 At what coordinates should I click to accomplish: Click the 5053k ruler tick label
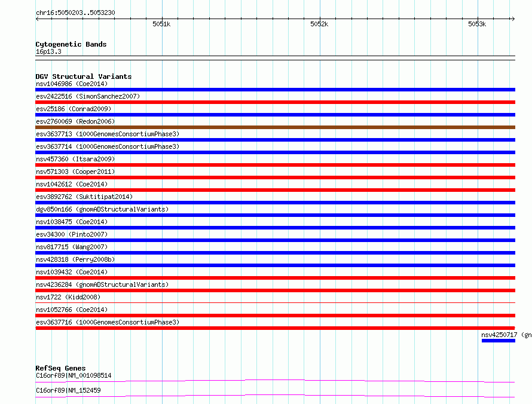coord(477,24)
